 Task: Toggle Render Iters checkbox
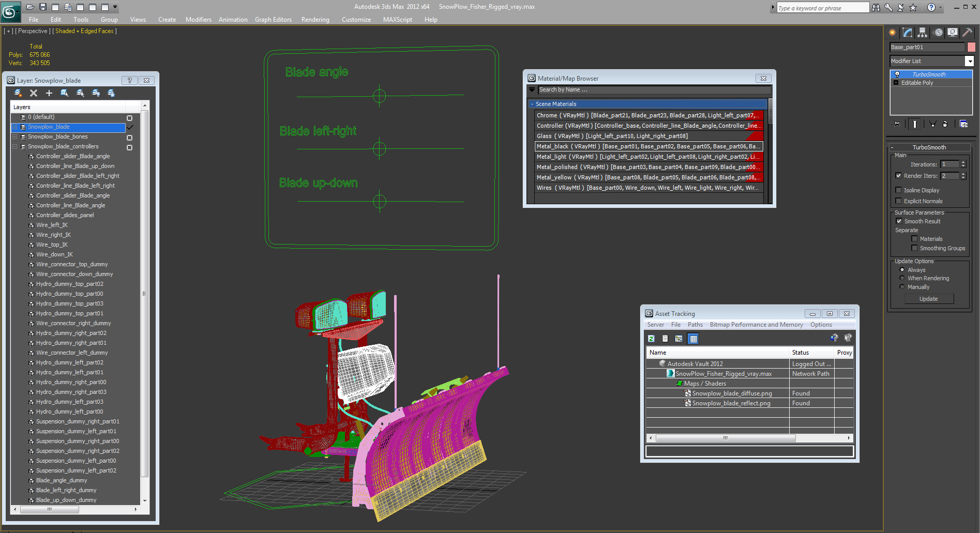(x=899, y=176)
